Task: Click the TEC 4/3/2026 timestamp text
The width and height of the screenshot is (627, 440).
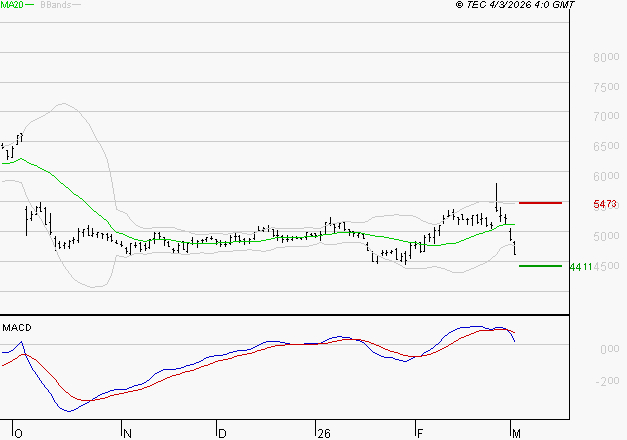Action: point(515,5)
